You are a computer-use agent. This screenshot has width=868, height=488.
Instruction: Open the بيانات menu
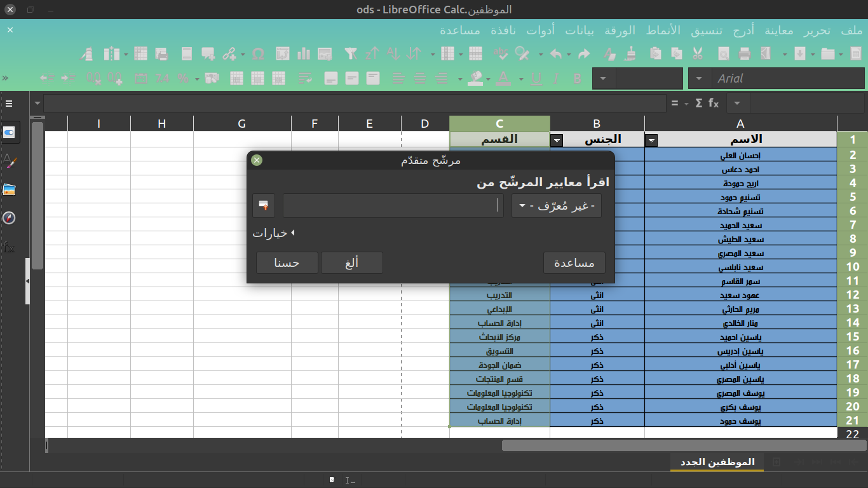pyautogui.click(x=580, y=30)
